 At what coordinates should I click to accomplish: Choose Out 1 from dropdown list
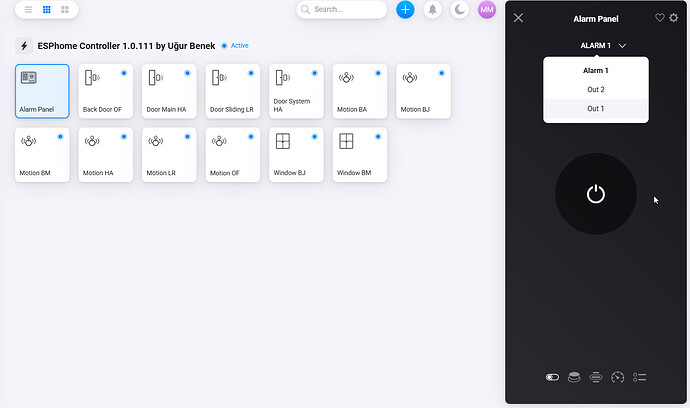(596, 108)
